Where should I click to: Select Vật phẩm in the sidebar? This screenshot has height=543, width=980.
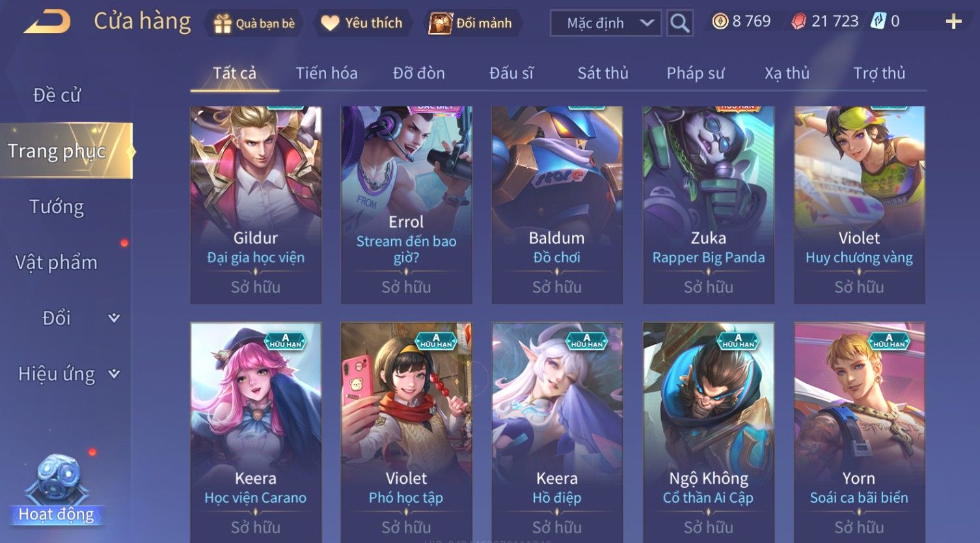(57, 263)
